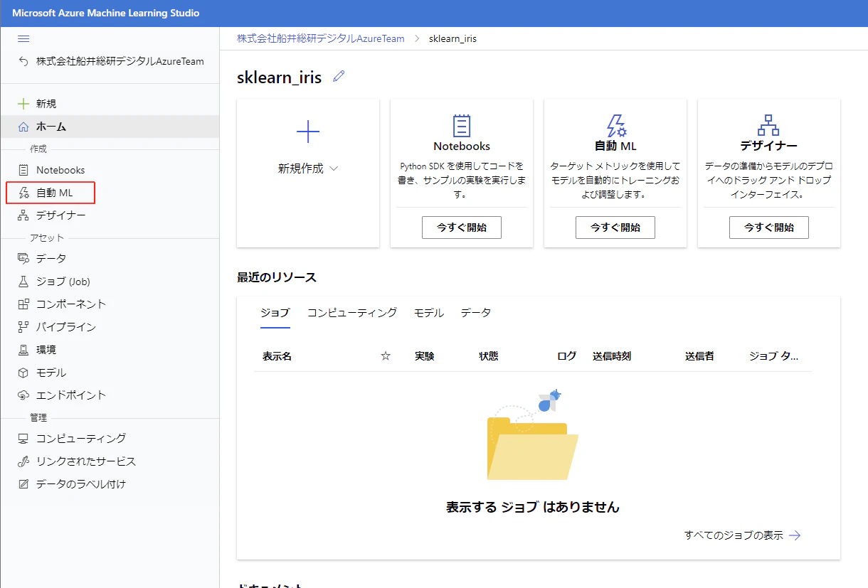868x588 pixels.
Task: Click the sklearn_iris breadcrumb text
Action: tap(452, 38)
